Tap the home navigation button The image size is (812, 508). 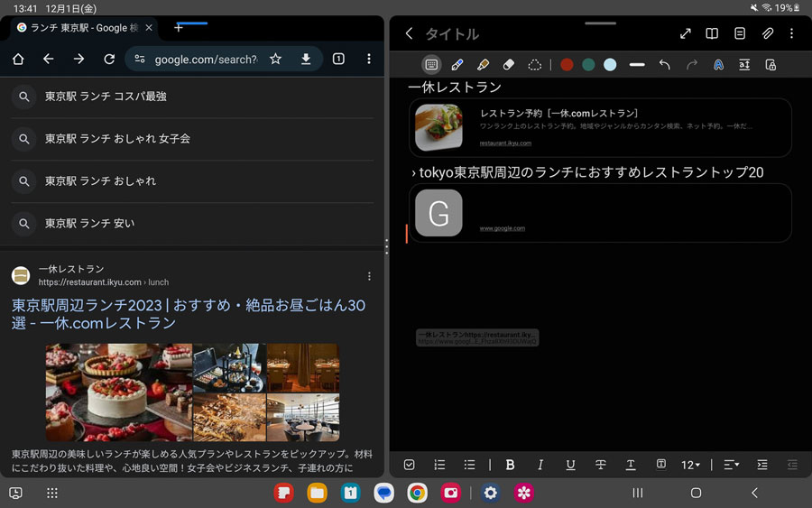pyautogui.click(x=696, y=493)
